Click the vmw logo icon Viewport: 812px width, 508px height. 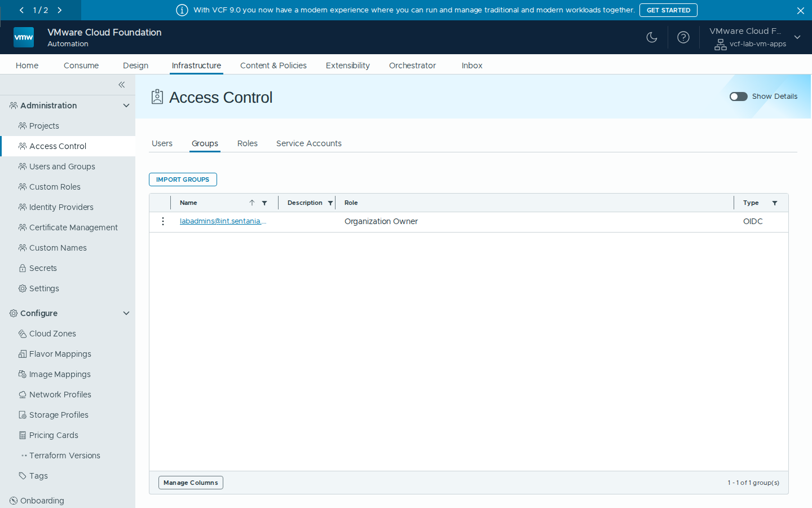pos(24,37)
